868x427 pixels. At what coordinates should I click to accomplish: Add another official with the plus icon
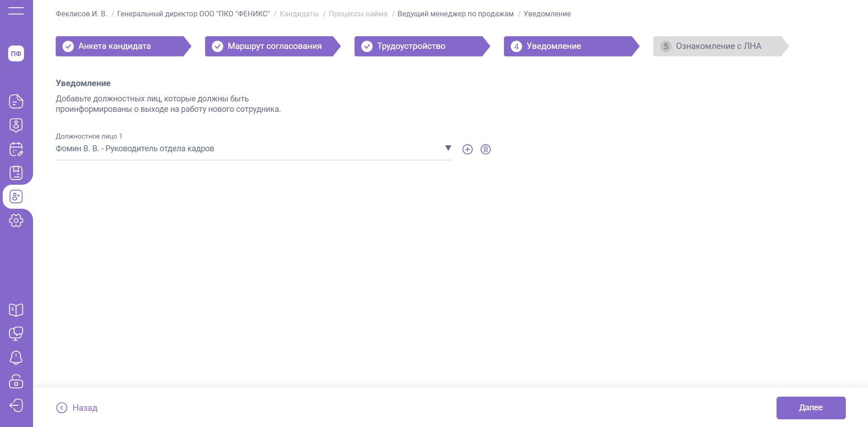[467, 149]
